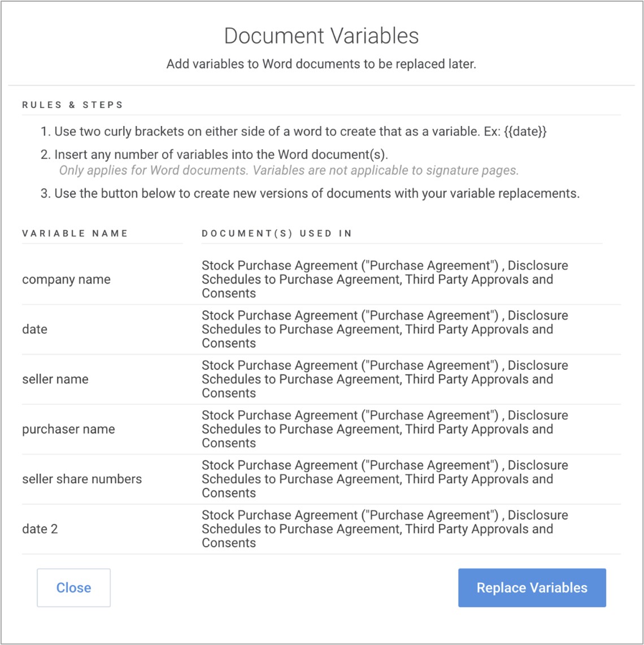Screen dimensions: 644x645
Task: Click documents list for date 2 row
Action: click(x=384, y=529)
